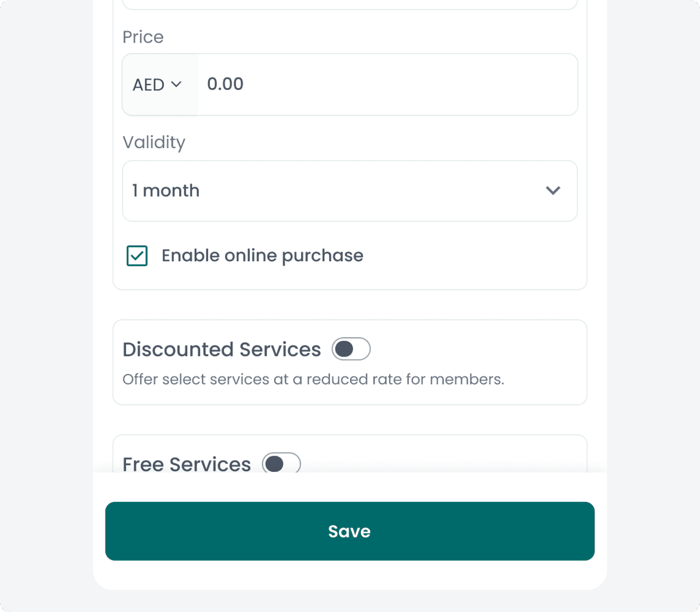
Task: Click the reduced-rate description under Discounted Services
Action: point(313,379)
